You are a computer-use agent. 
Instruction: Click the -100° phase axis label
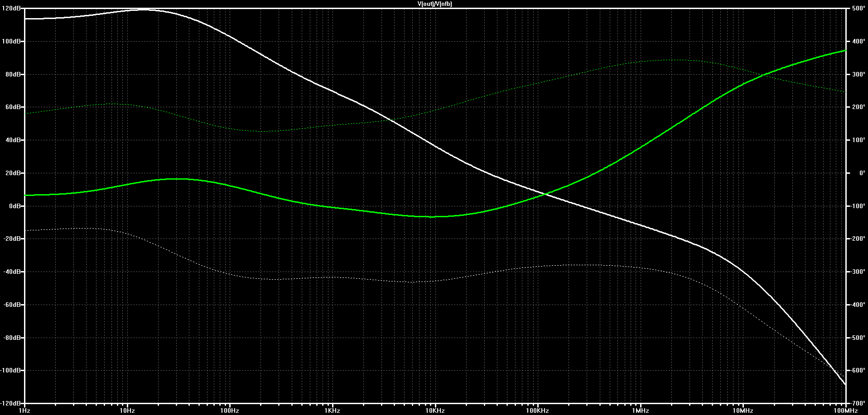click(x=858, y=206)
